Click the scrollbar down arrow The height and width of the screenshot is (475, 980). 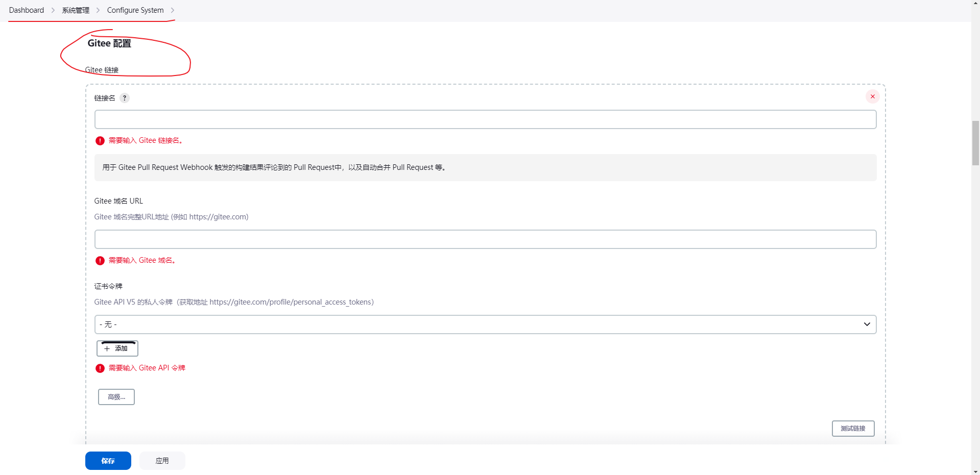[975, 471]
